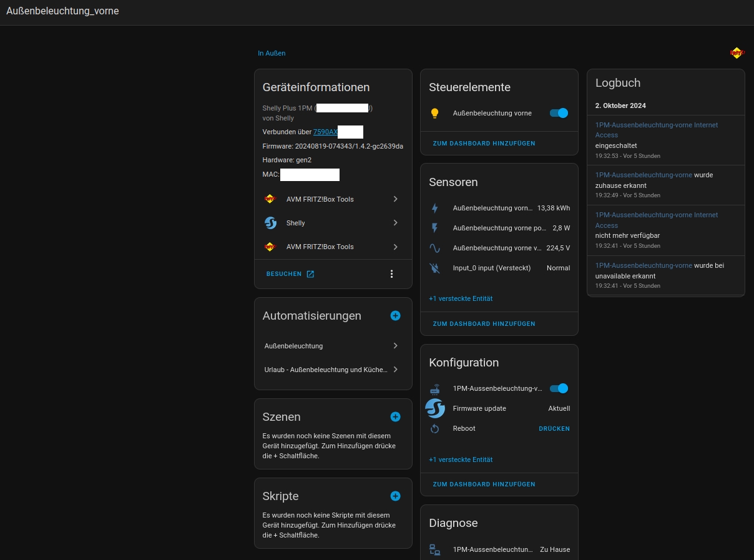Click the first AVM FRITZ!Box Tools logo icon
Image resolution: width=754 pixels, height=560 pixels.
pos(270,199)
